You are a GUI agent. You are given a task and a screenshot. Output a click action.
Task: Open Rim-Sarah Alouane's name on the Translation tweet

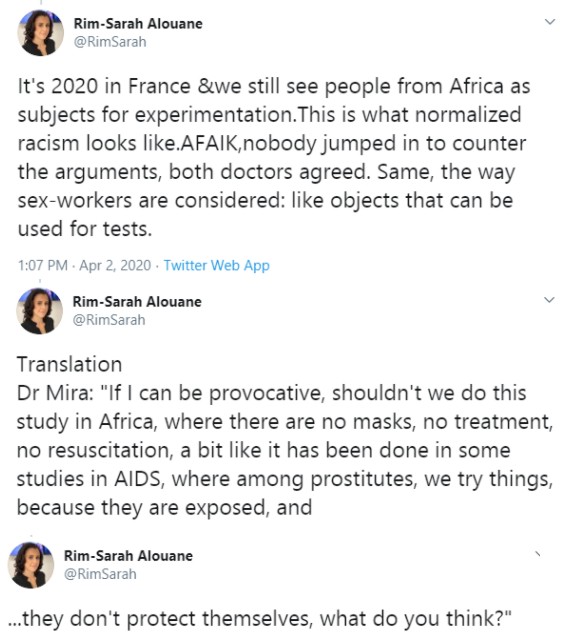tap(137, 302)
